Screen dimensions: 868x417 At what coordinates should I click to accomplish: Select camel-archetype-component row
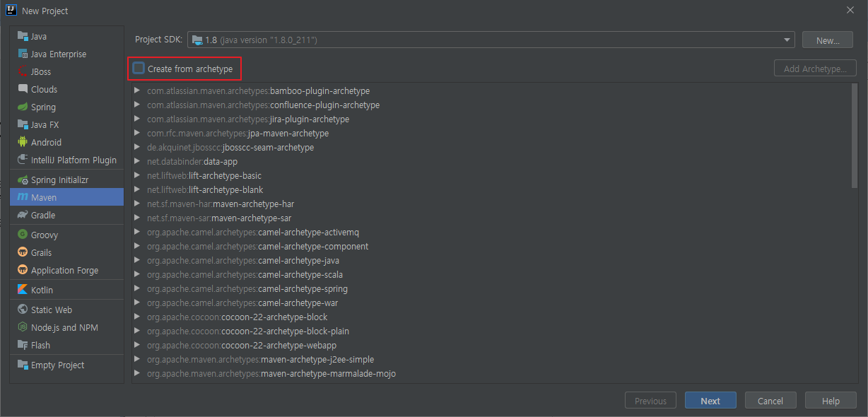pos(491,246)
